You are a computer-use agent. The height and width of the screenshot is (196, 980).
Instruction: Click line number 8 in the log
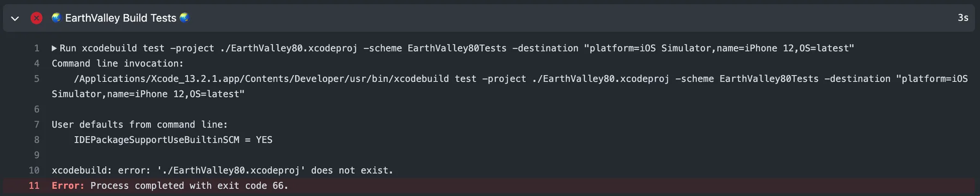[36, 140]
